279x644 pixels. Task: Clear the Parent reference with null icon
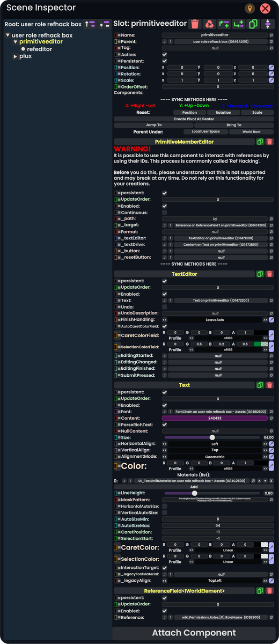pyautogui.click(x=271, y=41)
